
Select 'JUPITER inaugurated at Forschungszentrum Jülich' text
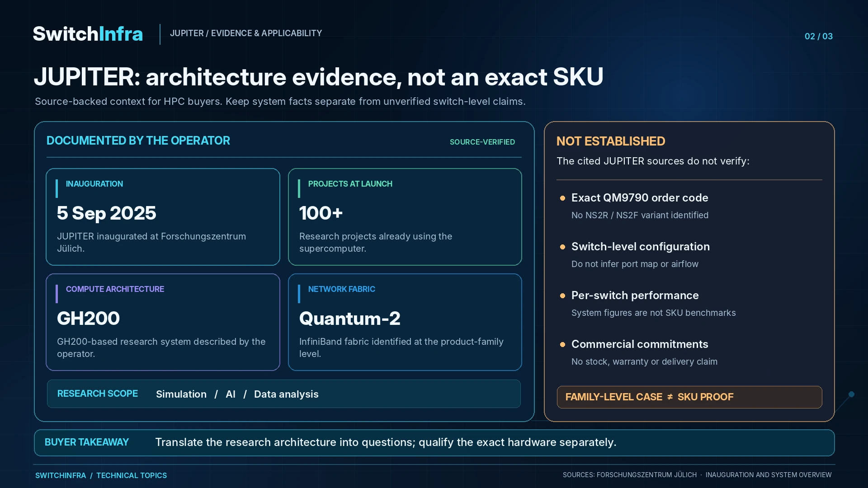151,242
